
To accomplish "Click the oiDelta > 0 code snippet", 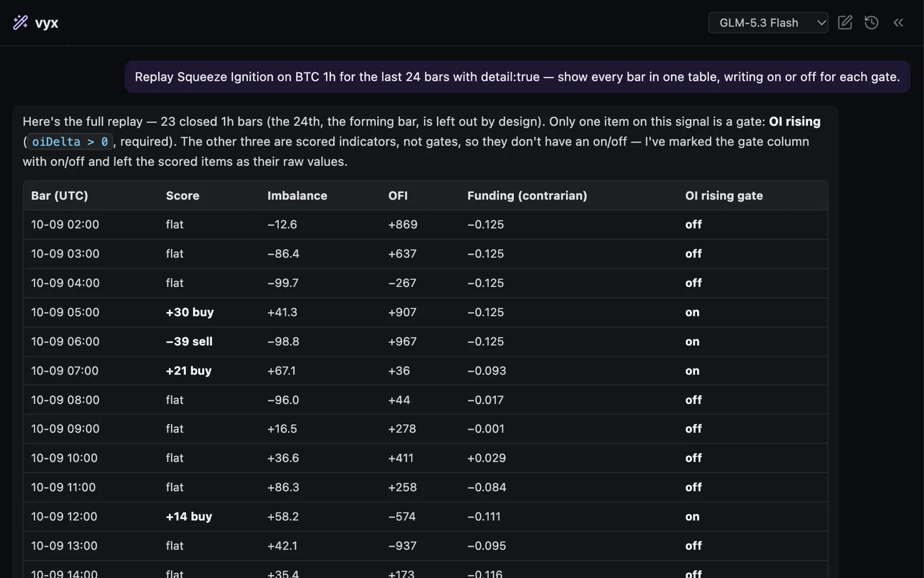I will click(x=70, y=142).
